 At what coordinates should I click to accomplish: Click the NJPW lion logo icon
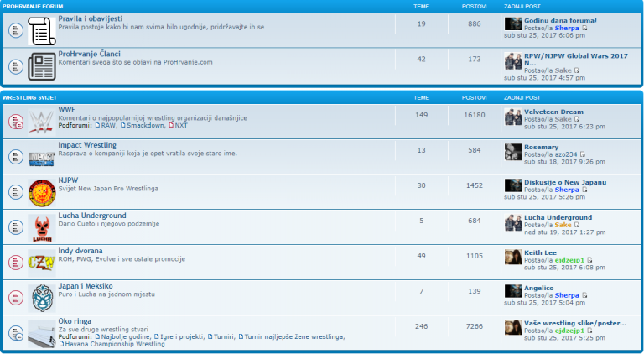pyautogui.click(x=41, y=193)
